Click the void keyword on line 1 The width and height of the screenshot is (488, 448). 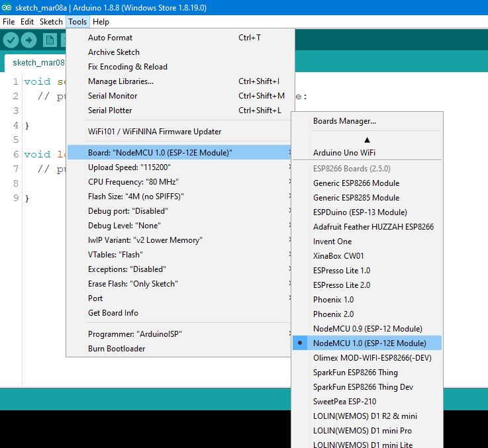coord(37,81)
